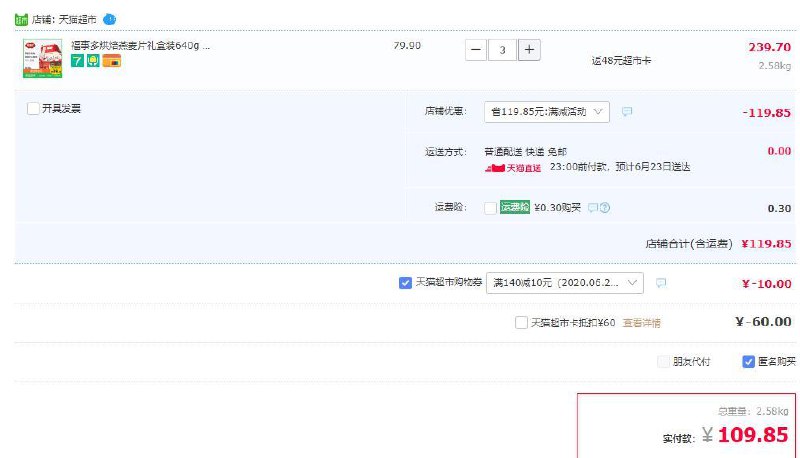Click the message icon beside coupon dropdown
Viewport: 800px width, 458px height.
[661, 283]
